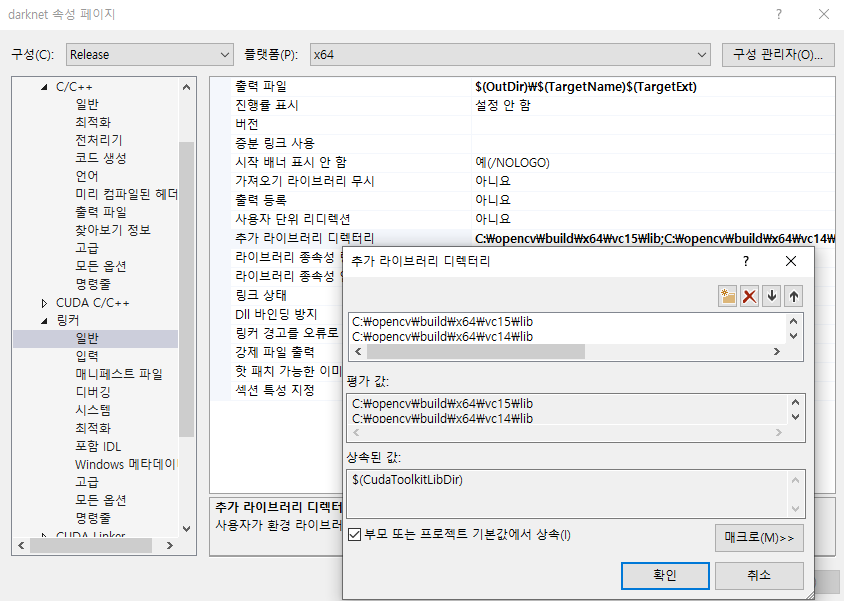Select 미리 컴파일된 헤더 tree item
844x601 pixels.
pyautogui.click(x=126, y=194)
